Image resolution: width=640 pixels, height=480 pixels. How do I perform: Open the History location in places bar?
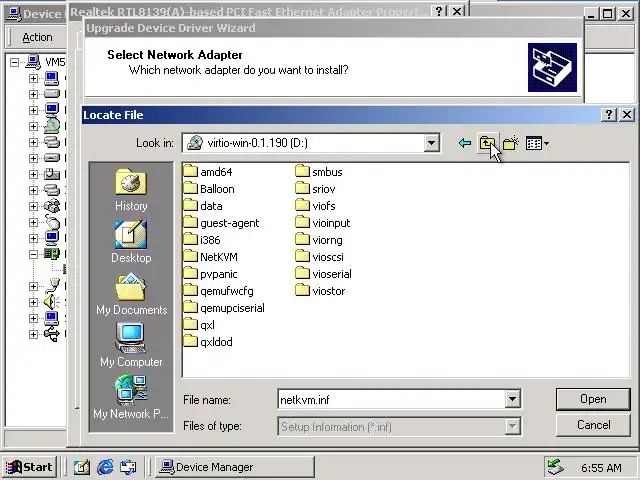(131, 190)
